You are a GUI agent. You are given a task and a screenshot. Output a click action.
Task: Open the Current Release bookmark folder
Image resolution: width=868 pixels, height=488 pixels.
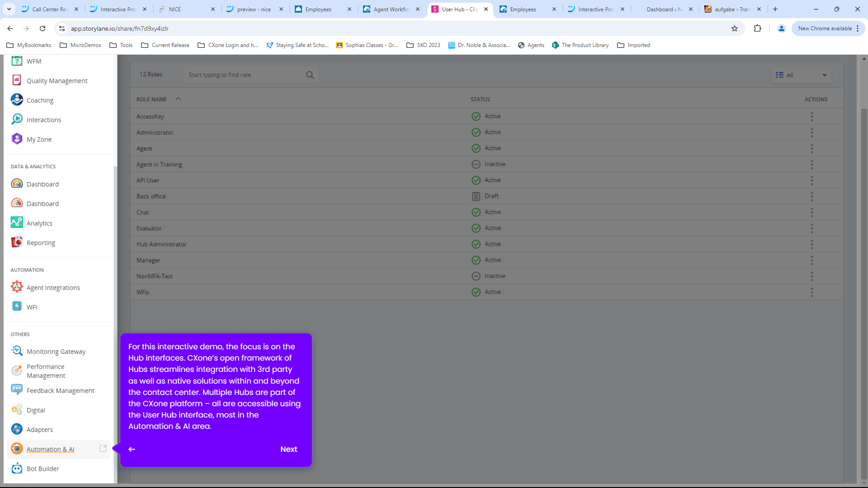point(165,45)
